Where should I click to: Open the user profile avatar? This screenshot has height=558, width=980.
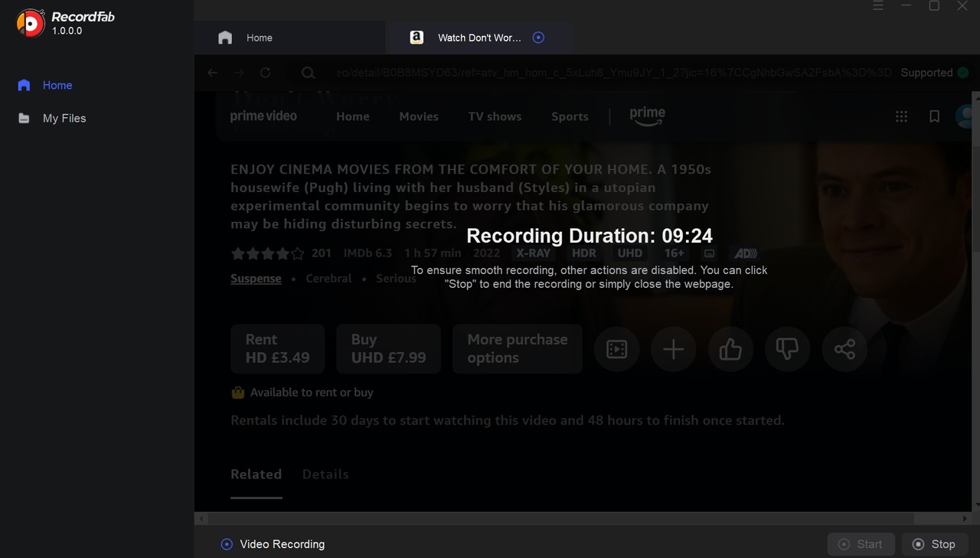click(x=965, y=116)
